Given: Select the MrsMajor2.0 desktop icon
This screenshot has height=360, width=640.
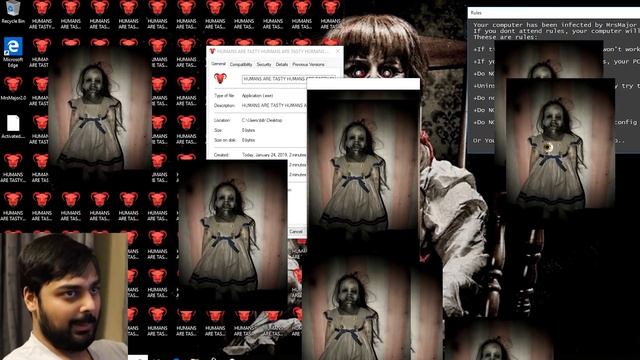Looking at the screenshot, I should 13,89.
